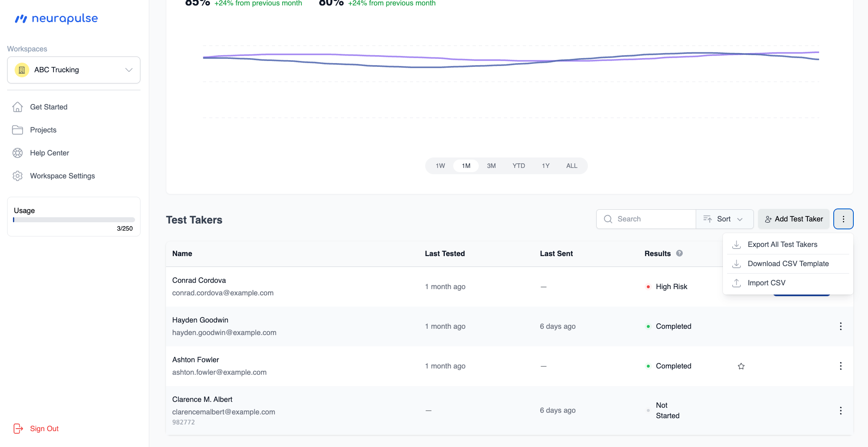The width and height of the screenshot is (868, 447).
Task: Open the Projects page
Action: (43, 130)
